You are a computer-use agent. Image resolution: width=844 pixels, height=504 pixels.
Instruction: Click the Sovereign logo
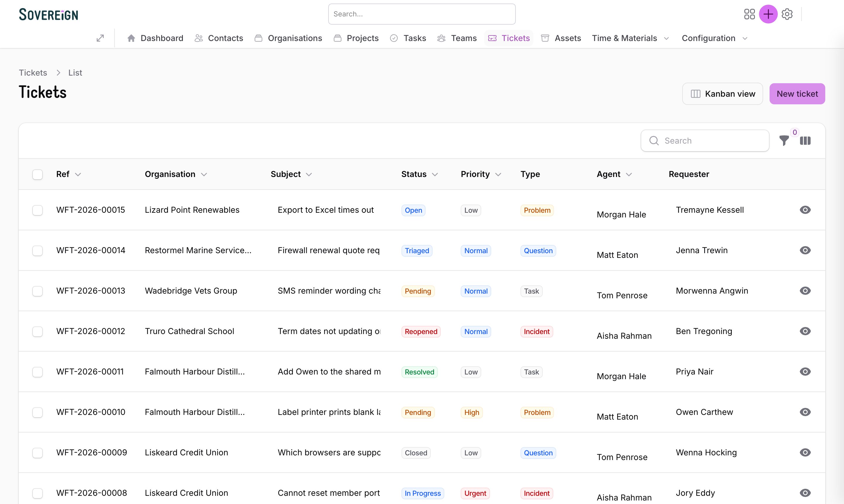[x=49, y=14]
